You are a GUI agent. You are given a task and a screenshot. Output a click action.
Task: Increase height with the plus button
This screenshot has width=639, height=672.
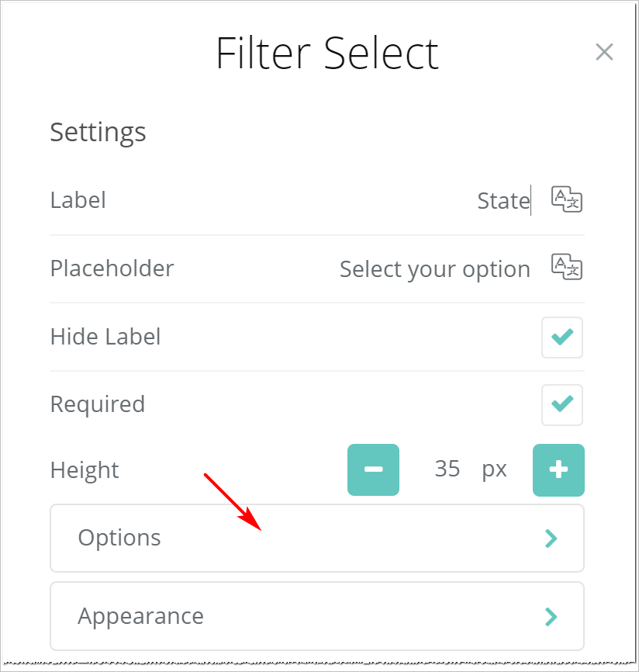point(558,469)
